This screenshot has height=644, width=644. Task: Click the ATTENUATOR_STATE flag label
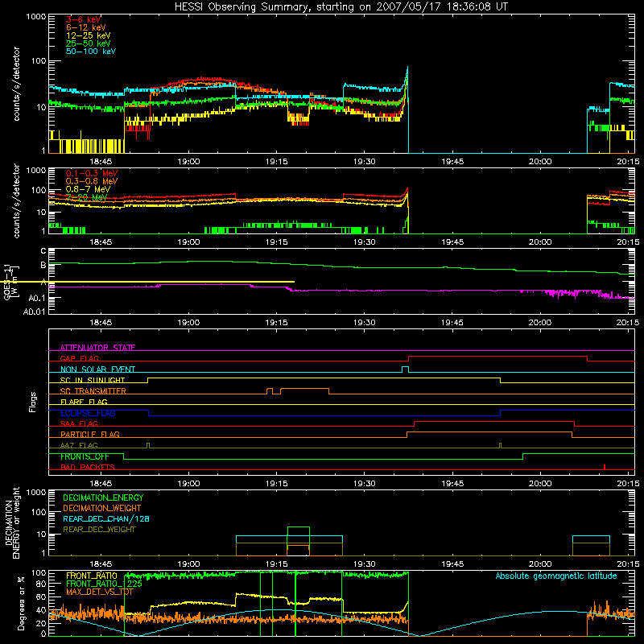tap(97, 348)
